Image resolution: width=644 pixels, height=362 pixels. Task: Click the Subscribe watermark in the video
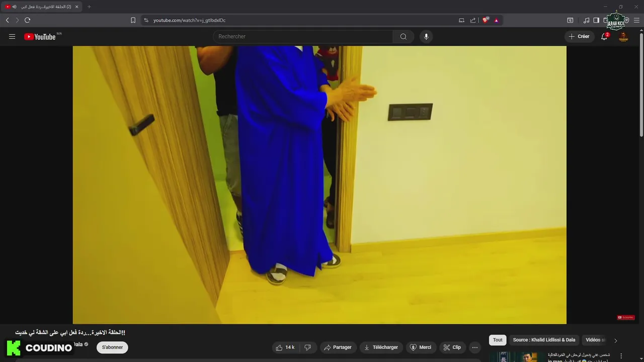(626, 317)
